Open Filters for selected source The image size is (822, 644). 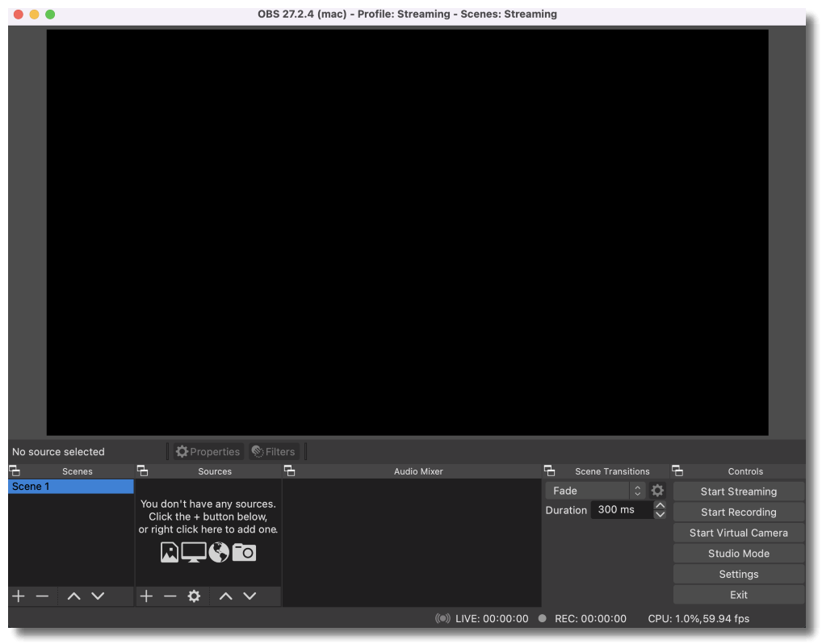pos(273,452)
